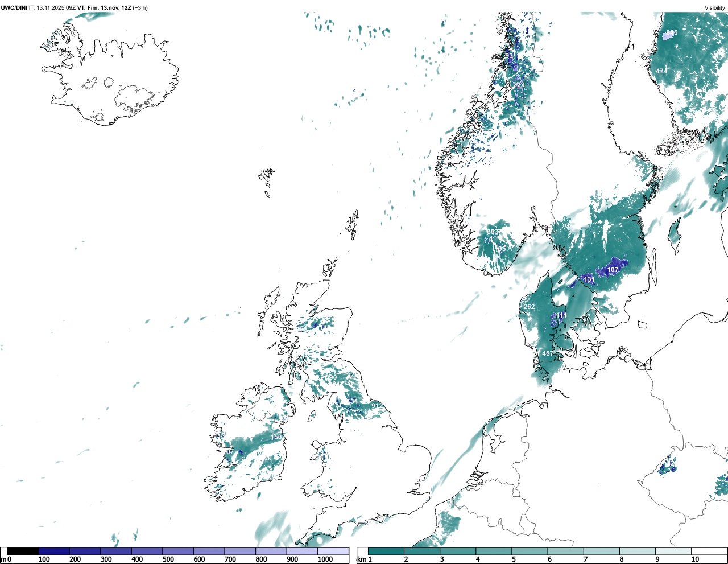Click the '10' tick label on kilometre scale
The width and height of the screenshot is (728, 564).
[696, 559]
